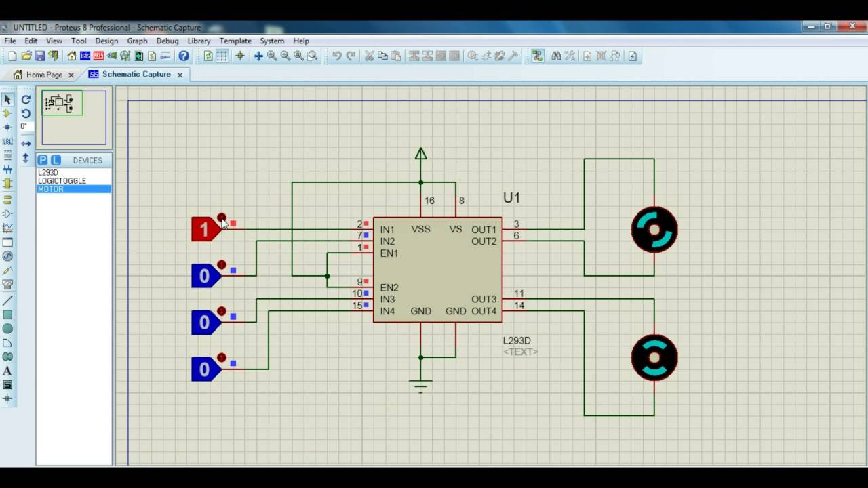Open the Graph menu
Screen dimensions: 868x488
click(x=137, y=41)
